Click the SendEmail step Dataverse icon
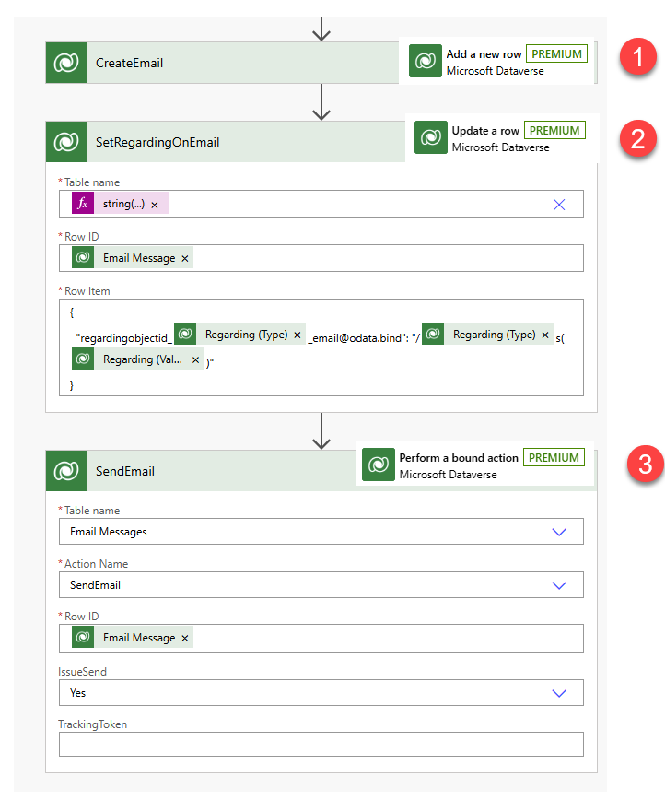 66,471
